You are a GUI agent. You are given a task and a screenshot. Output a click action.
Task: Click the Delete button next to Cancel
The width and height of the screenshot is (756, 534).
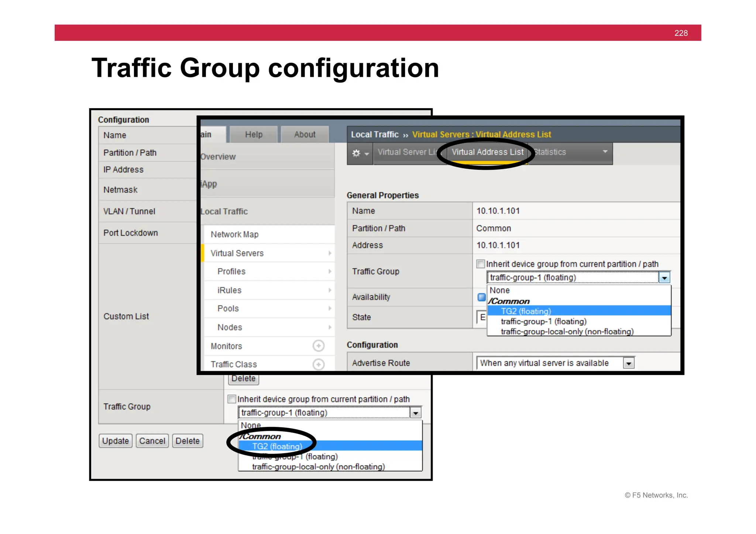188,441
